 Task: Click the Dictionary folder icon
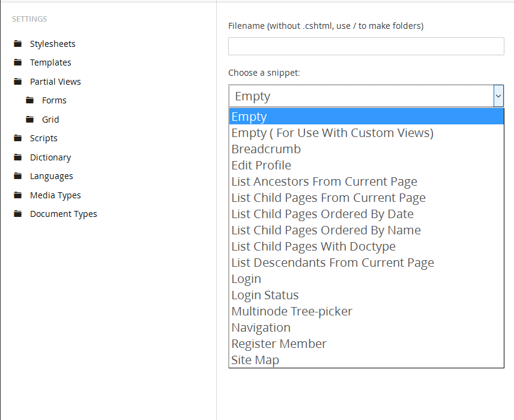[x=17, y=157]
